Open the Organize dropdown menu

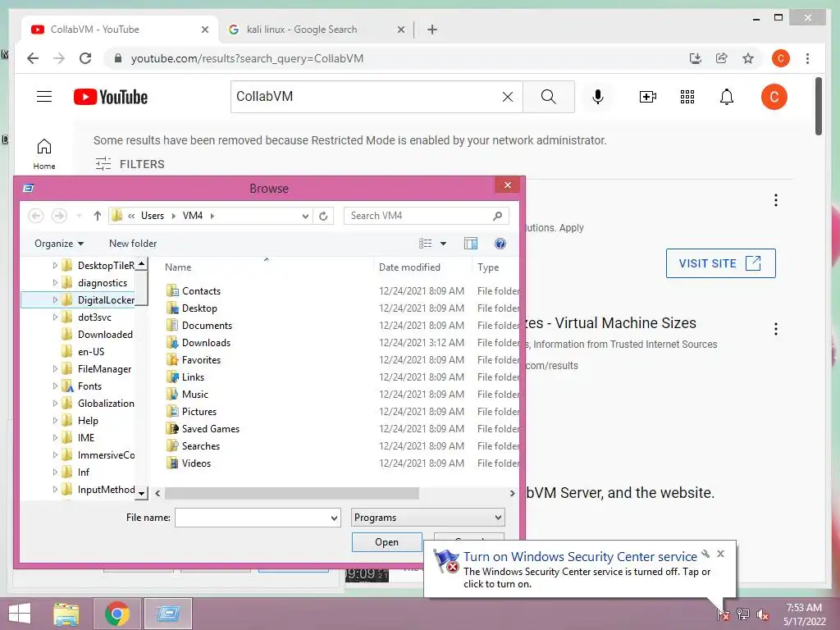[x=59, y=244]
